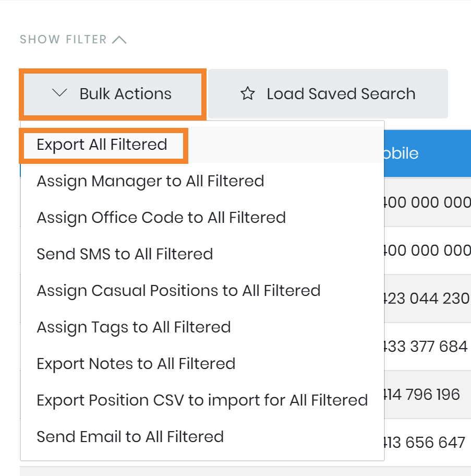Pick Assign Casual Positions to All Filtered
Screen dimensions: 471x476
(178, 291)
